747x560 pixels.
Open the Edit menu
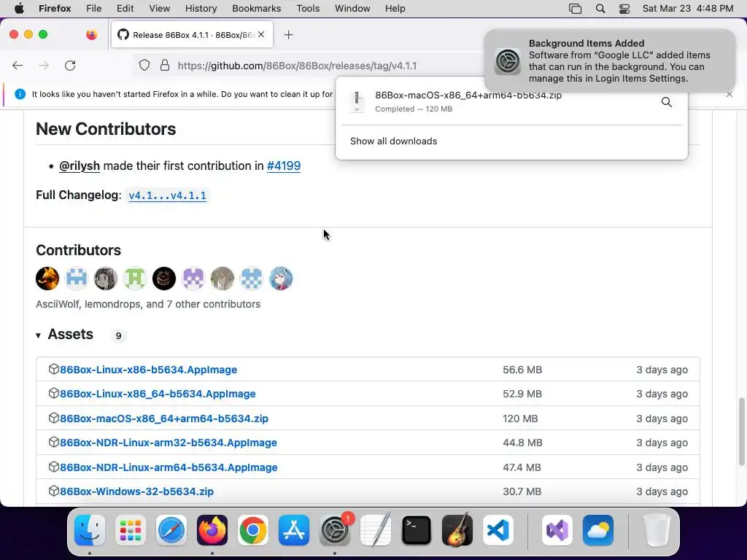[x=125, y=9]
